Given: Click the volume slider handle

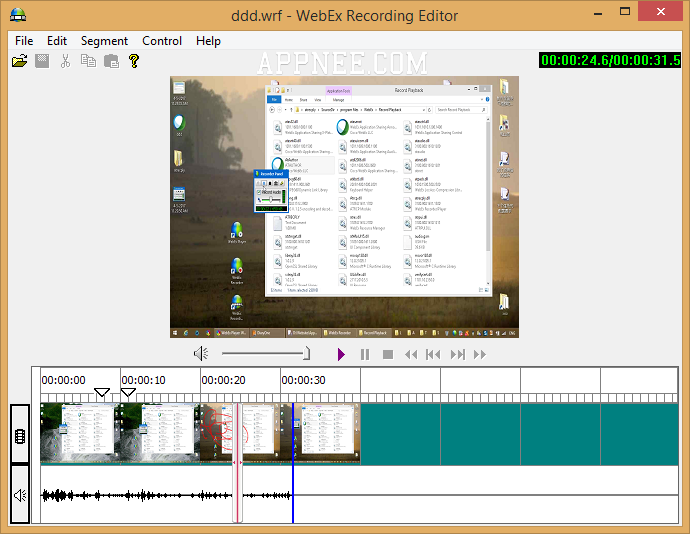Looking at the screenshot, I should tap(307, 353).
